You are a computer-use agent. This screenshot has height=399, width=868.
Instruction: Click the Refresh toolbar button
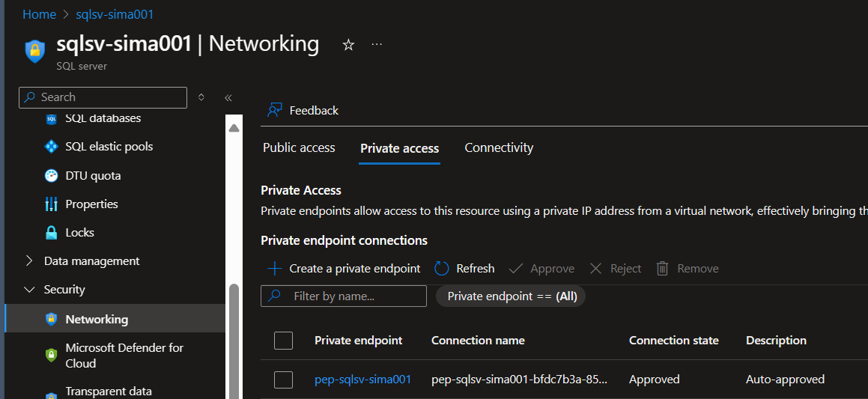pyautogui.click(x=464, y=269)
